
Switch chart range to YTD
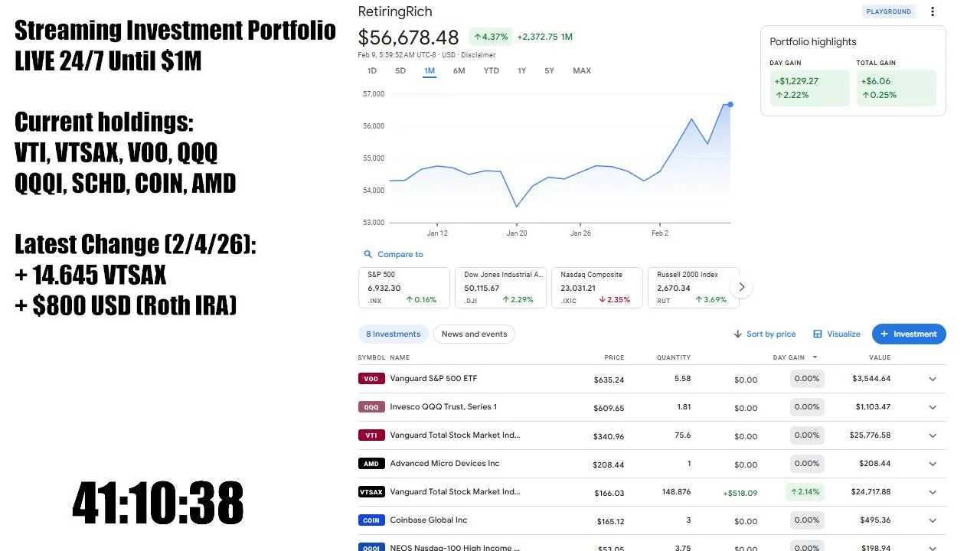point(491,70)
